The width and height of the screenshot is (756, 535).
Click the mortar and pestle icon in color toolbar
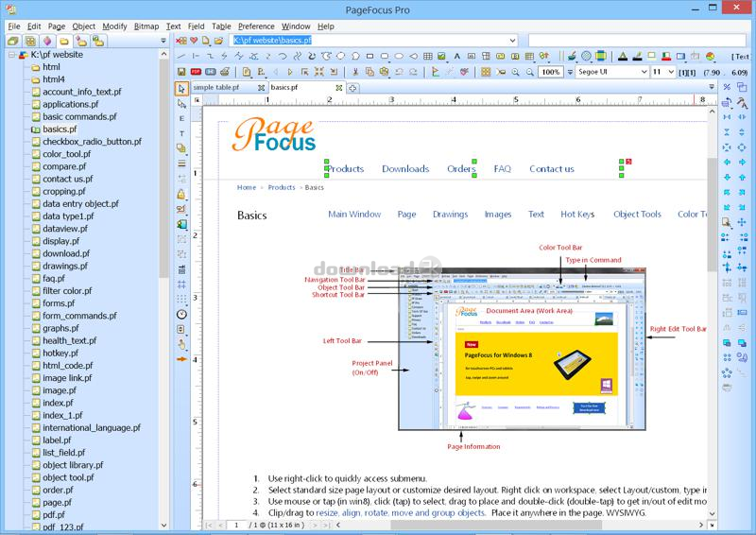click(572, 56)
